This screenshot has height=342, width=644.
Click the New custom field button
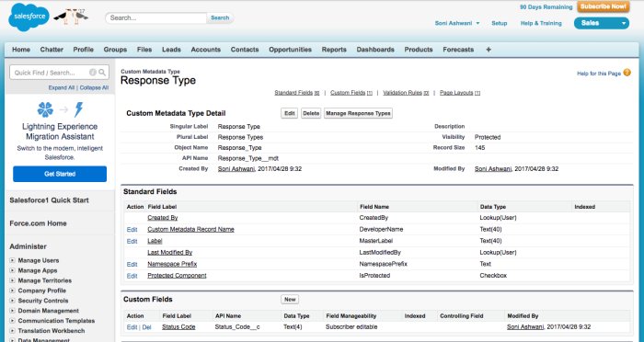(290, 300)
